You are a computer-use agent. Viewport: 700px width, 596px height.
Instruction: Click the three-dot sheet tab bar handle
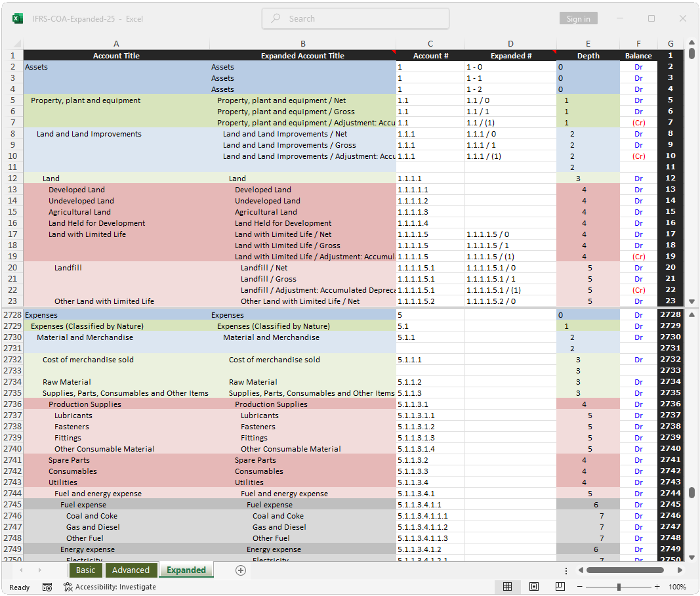[x=566, y=570]
